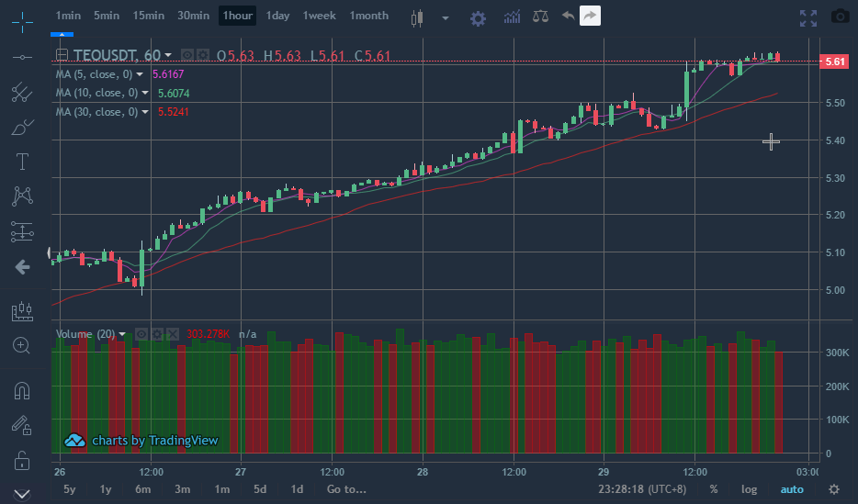Activate the zoom in tool
This screenshot has width=858, height=504.
click(22, 345)
